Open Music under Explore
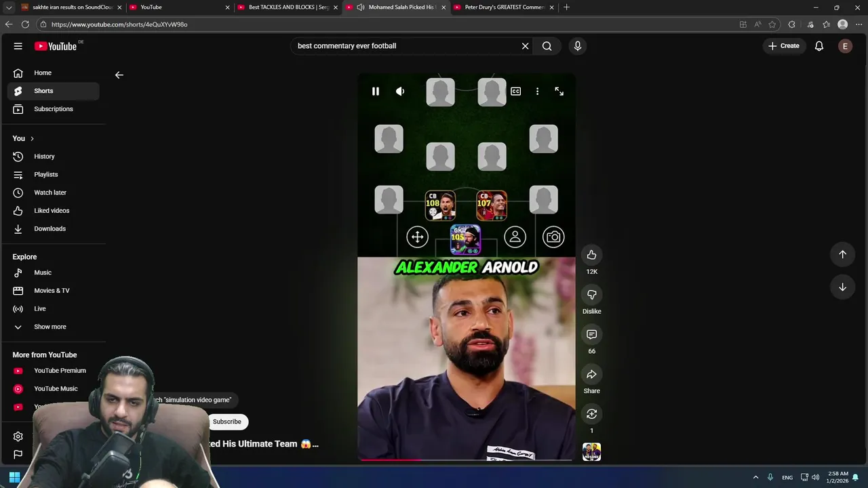The width and height of the screenshot is (868, 488). click(x=54, y=272)
